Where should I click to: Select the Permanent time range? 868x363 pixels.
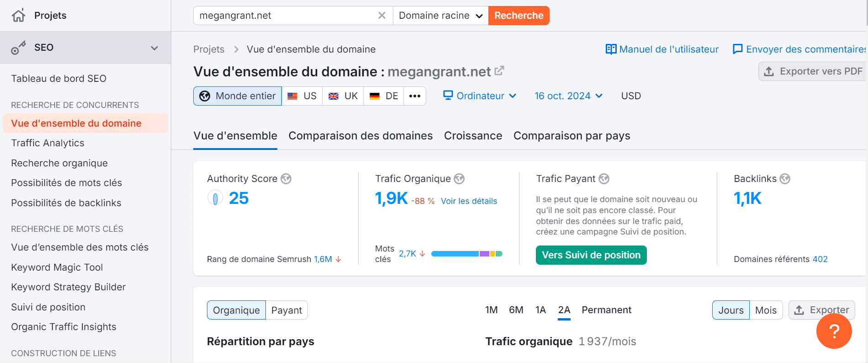[607, 310]
